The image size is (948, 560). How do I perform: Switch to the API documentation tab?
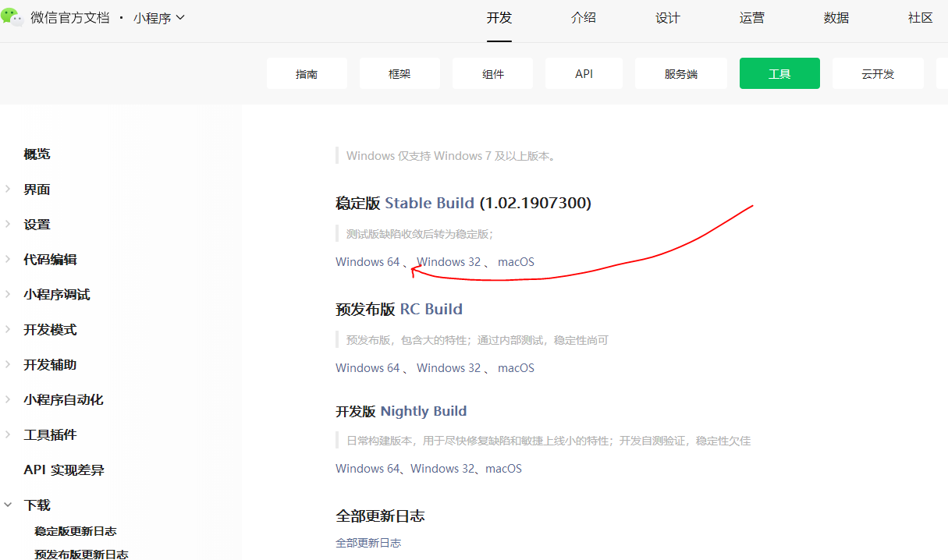click(583, 73)
